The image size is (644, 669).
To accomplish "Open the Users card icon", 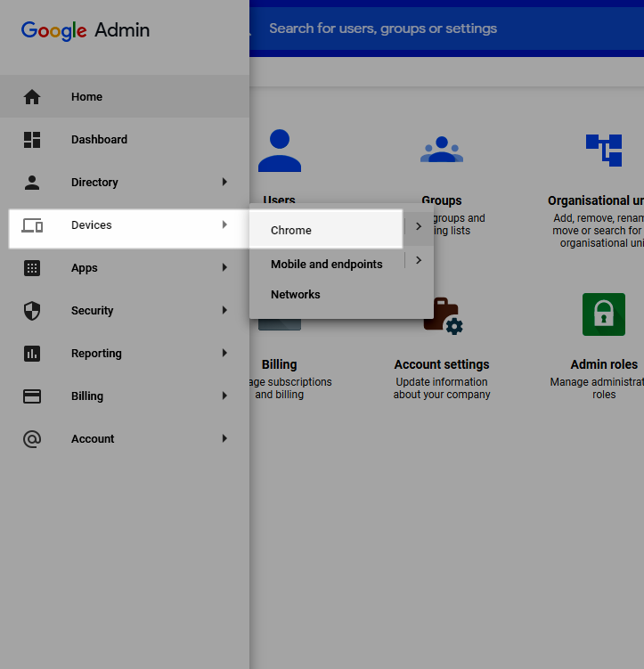I will click(280, 151).
